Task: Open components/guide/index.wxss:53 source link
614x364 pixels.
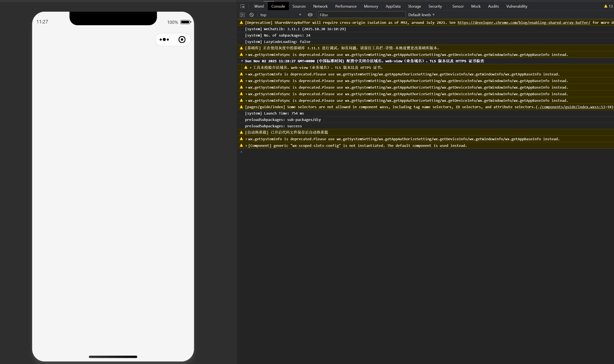Action: [572, 107]
